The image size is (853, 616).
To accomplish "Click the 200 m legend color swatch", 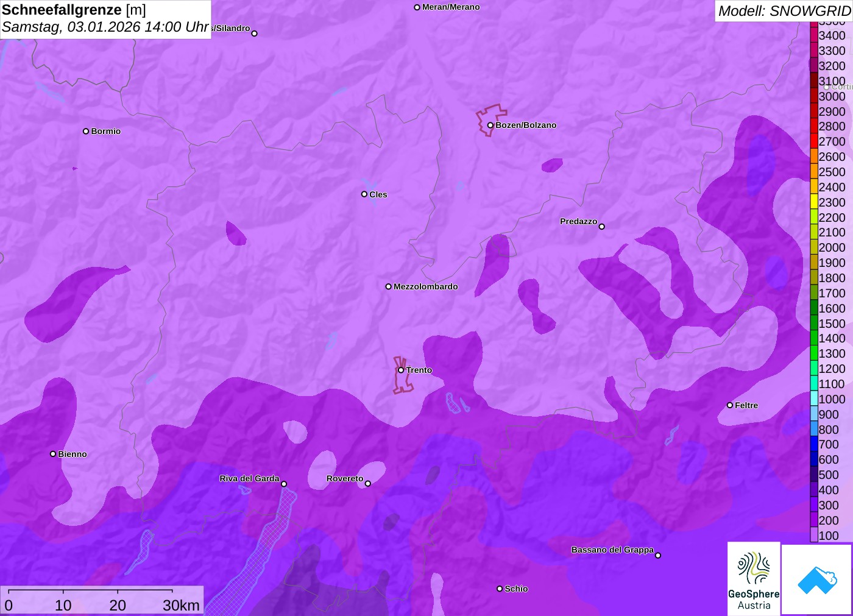I will point(814,520).
